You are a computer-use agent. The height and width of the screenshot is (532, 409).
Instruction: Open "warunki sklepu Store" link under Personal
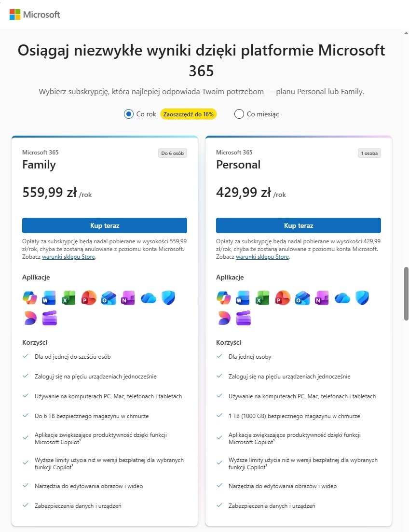[x=262, y=257]
